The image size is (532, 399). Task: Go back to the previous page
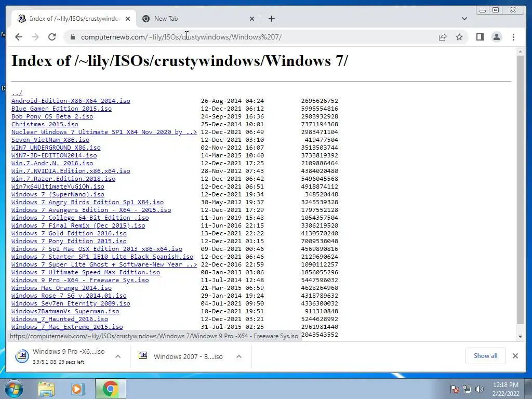[19, 37]
